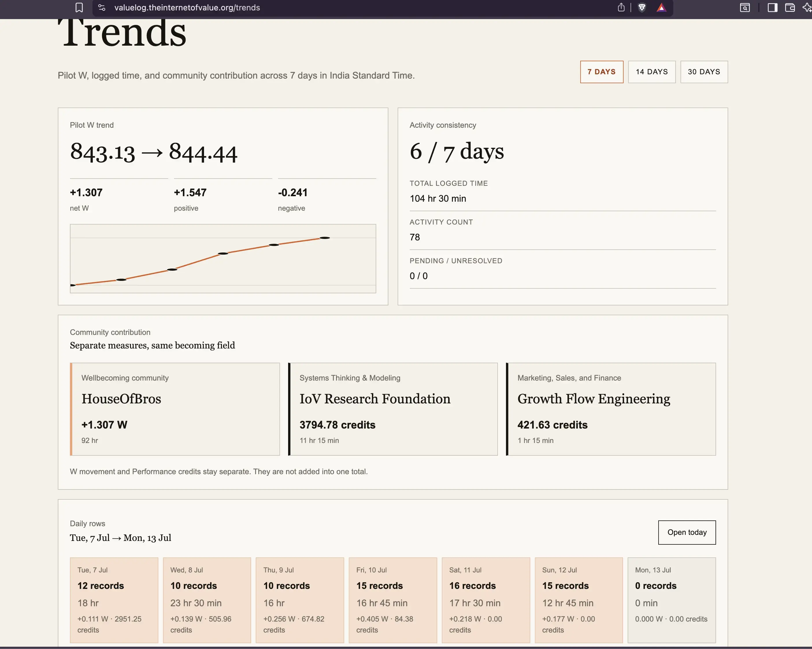Click the '+1.307' net W value
The width and height of the screenshot is (812, 649).
tap(86, 192)
